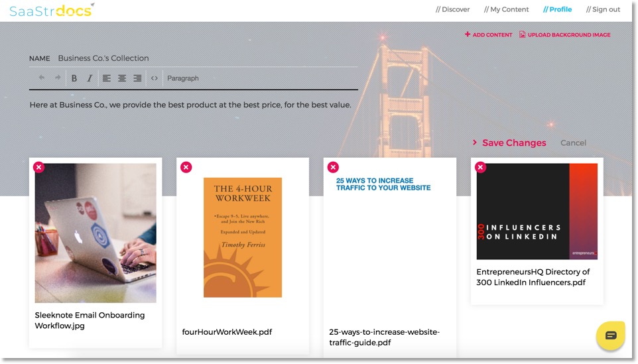
Task: Open the Paragraph format dropdown
Action: pyautogui.click(x=182, y=78)
